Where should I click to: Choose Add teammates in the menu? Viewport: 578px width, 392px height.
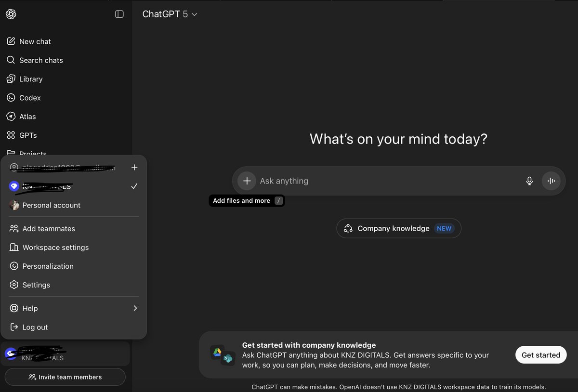tap(74, 229)
